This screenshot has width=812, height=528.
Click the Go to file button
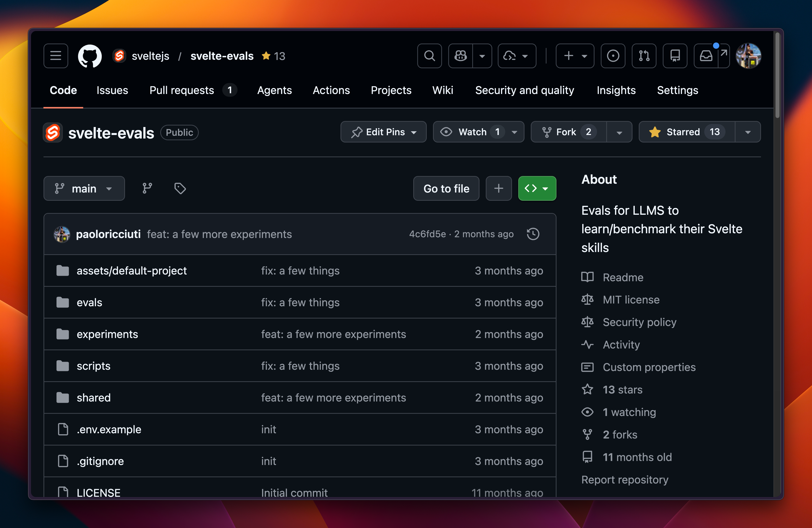(446, 188)
